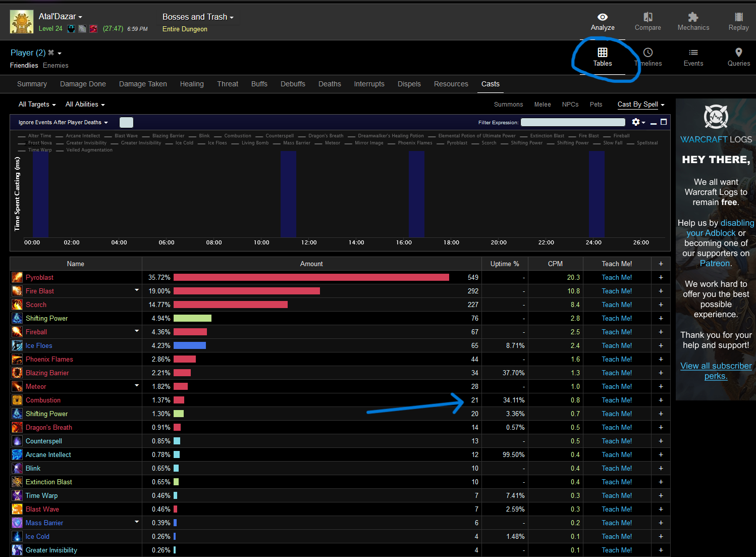Click View all subscriber perks link
Viewport: 756px width, 557px height.
point(716,371)
